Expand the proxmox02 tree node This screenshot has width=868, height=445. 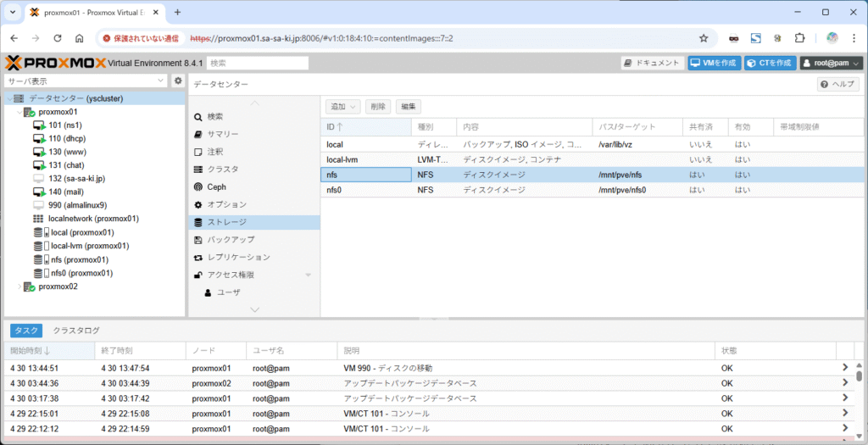click(x=19, y=286)
